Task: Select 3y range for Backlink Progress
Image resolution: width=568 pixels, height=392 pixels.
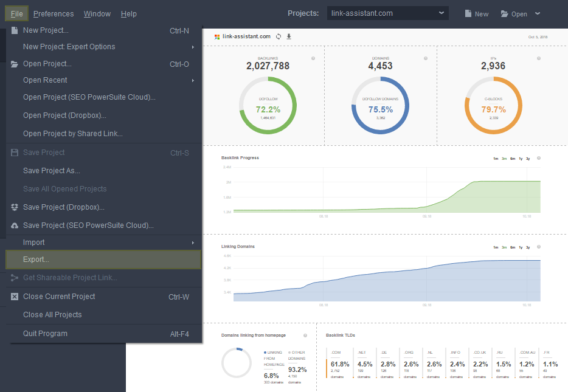Action: 528,159
